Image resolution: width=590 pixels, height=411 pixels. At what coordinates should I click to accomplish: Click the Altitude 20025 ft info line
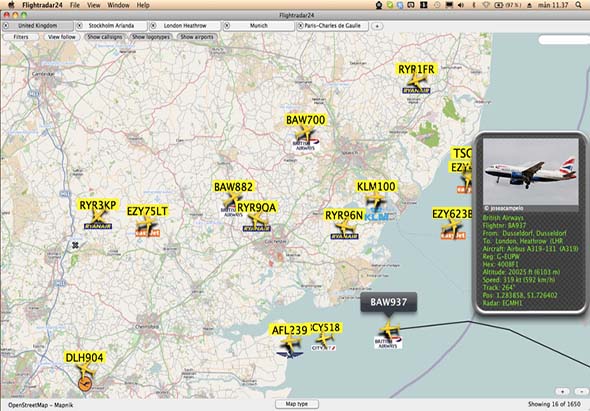coord(521,272)
